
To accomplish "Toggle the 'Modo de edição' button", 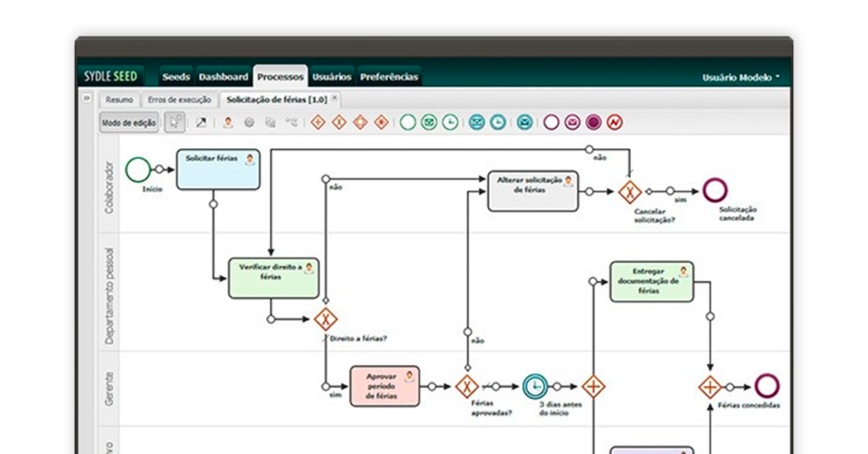I will coord(129,123).
